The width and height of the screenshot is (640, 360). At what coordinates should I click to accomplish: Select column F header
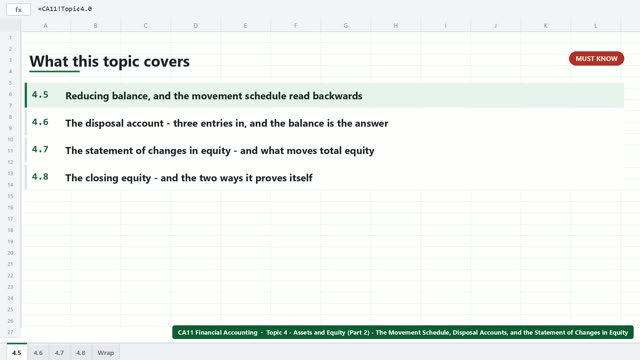click(296, 25)
